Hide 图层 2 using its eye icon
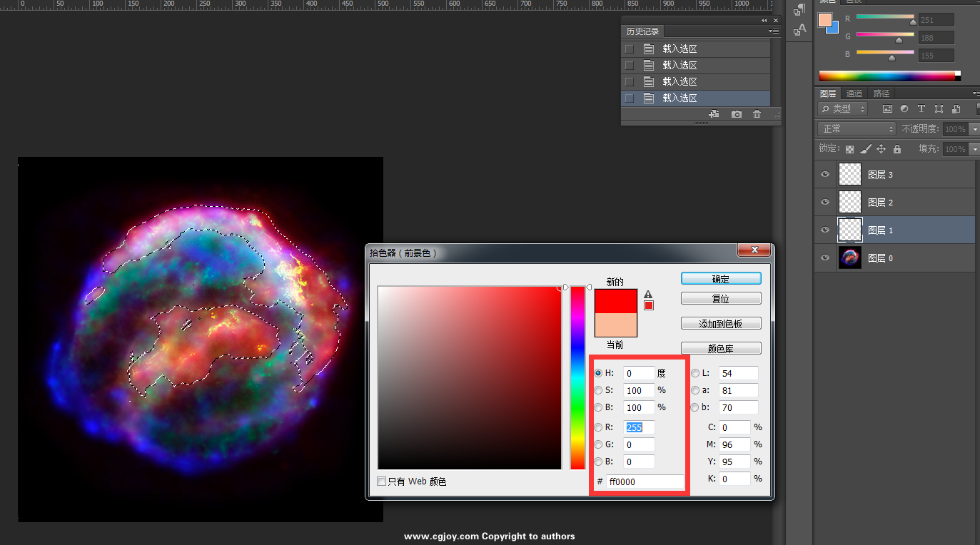 coord(825,202)
